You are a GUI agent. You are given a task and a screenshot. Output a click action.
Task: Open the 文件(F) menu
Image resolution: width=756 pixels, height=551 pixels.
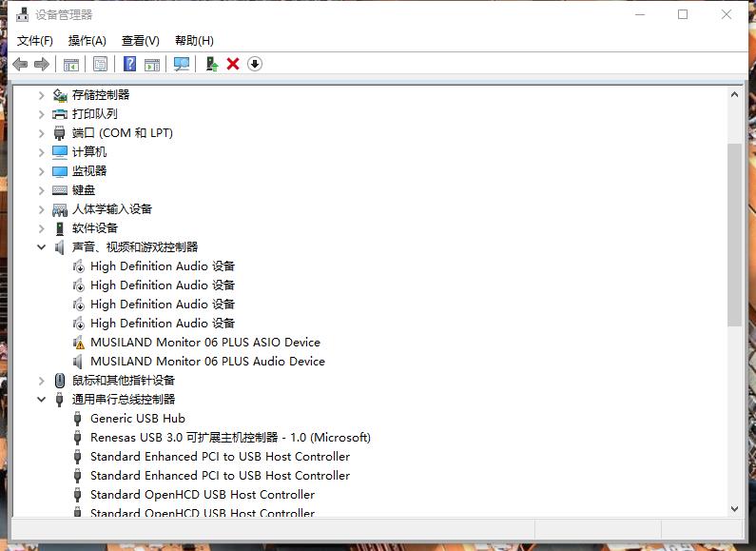coord(35,40)
